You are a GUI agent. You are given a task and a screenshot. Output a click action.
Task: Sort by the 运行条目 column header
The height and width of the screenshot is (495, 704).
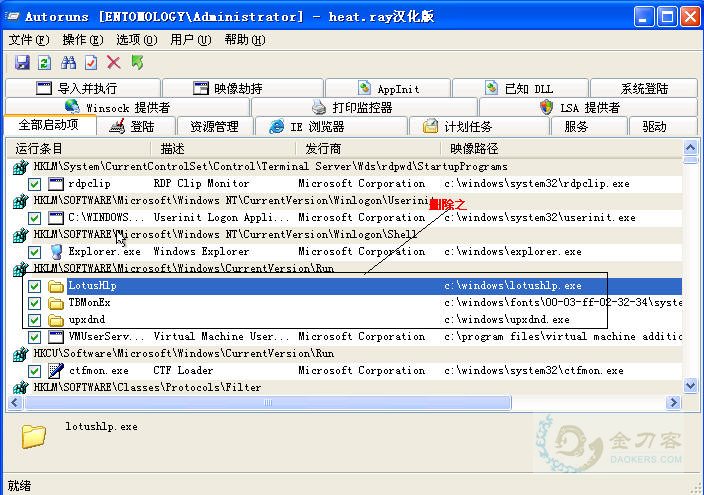(78, 149)
